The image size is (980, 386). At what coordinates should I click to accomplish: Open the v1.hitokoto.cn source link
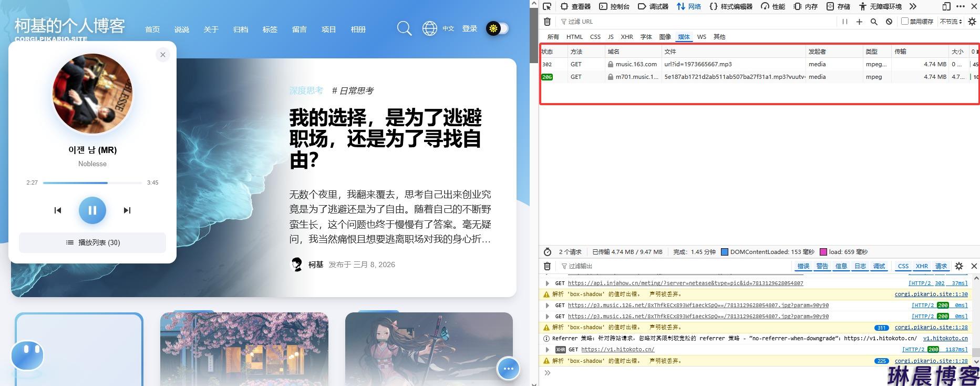(945, 339)
